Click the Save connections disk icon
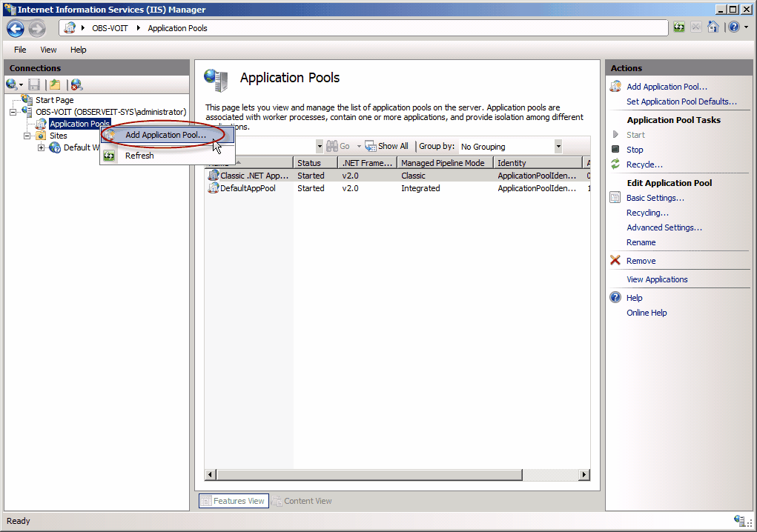757x532 pixels. [34, 84]
